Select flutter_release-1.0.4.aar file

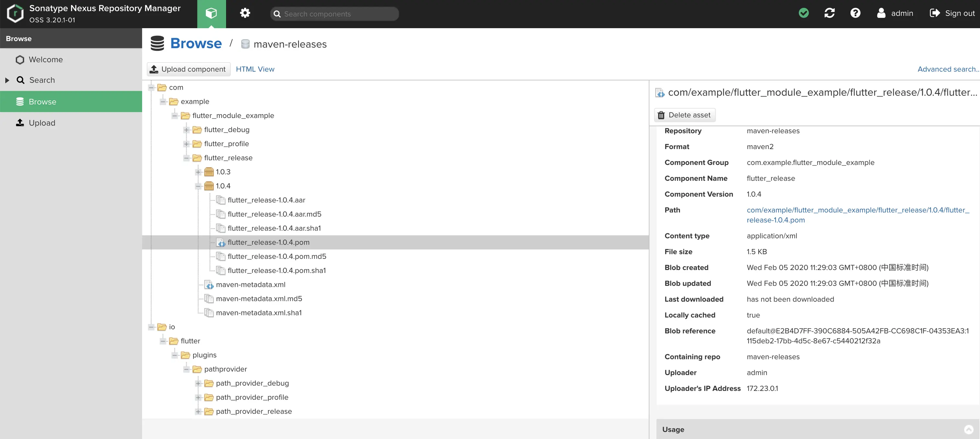(266, 200)
